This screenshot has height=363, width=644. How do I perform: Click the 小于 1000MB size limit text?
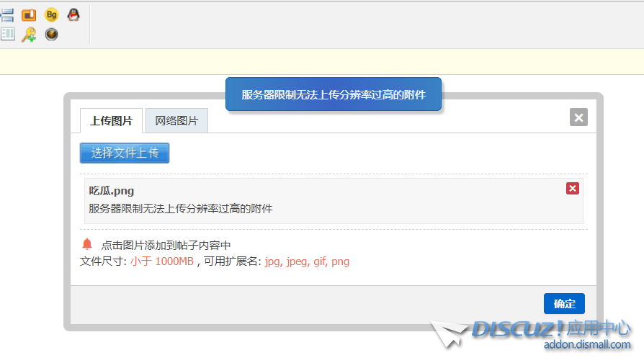pyautogui.click(x=162, y=261)
